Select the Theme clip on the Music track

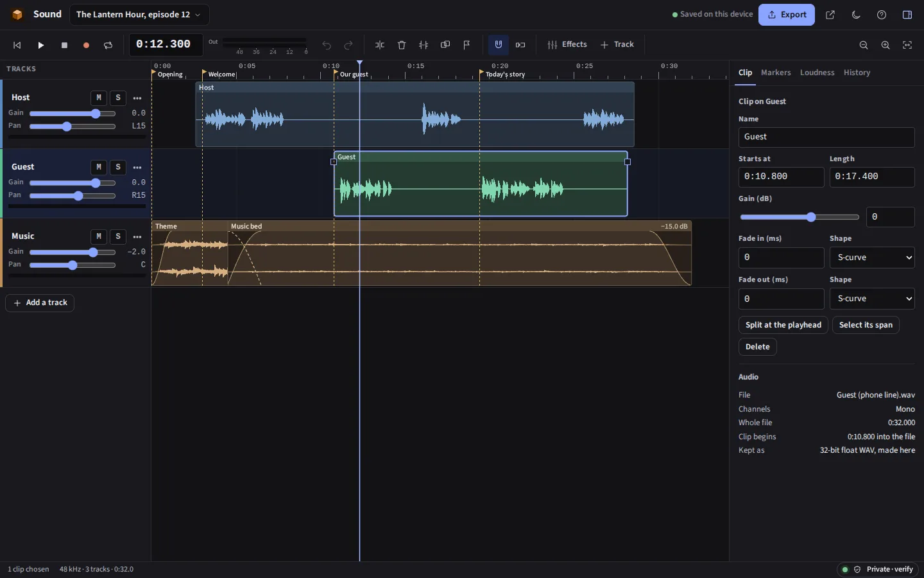(190, 254)
